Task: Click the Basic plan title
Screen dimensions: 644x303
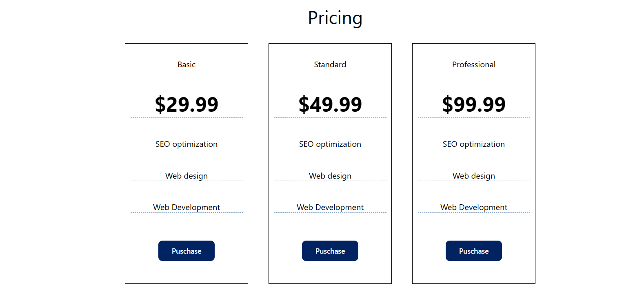Action: click(187, 64)
